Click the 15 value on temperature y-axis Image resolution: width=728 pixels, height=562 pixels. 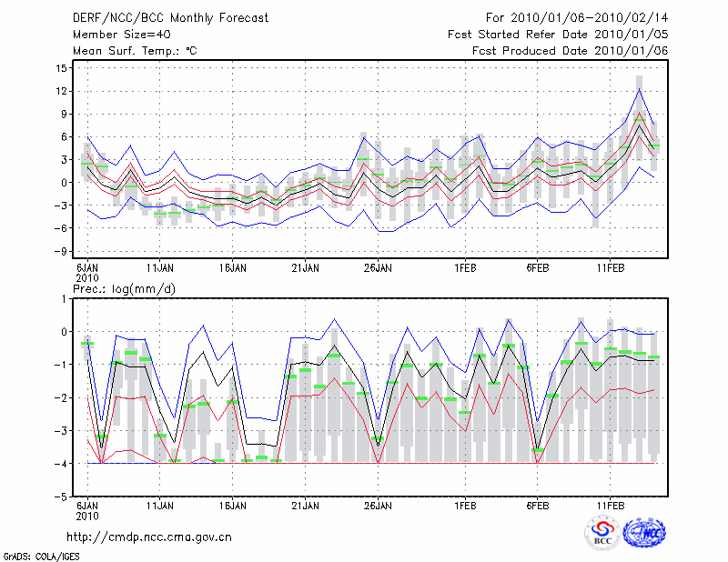click(60, 68)
